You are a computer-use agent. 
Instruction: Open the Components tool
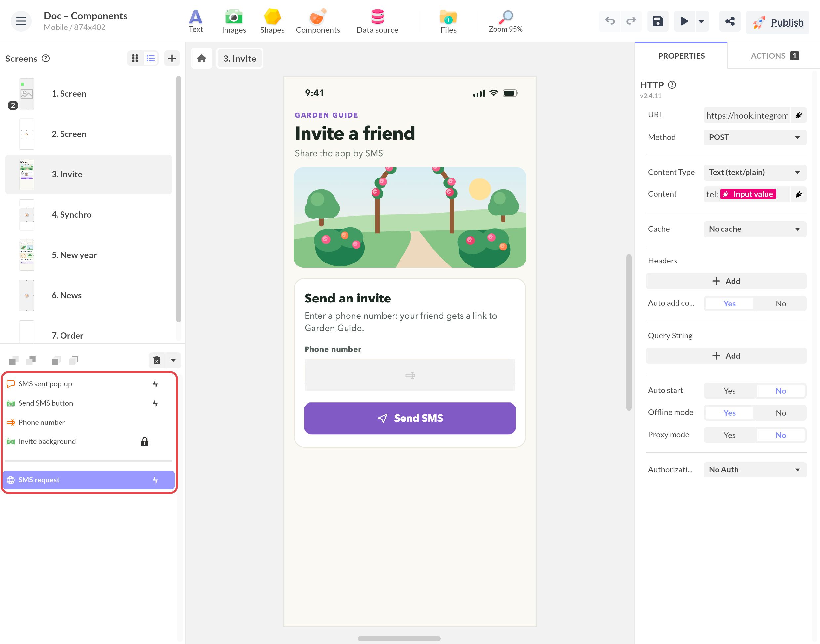(317, 21)
